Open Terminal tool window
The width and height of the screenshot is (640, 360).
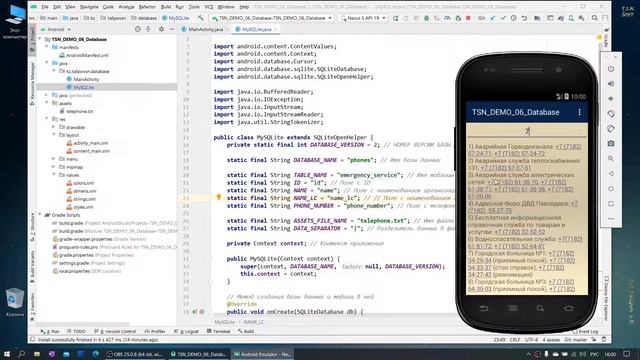click(x=218, y=331)
